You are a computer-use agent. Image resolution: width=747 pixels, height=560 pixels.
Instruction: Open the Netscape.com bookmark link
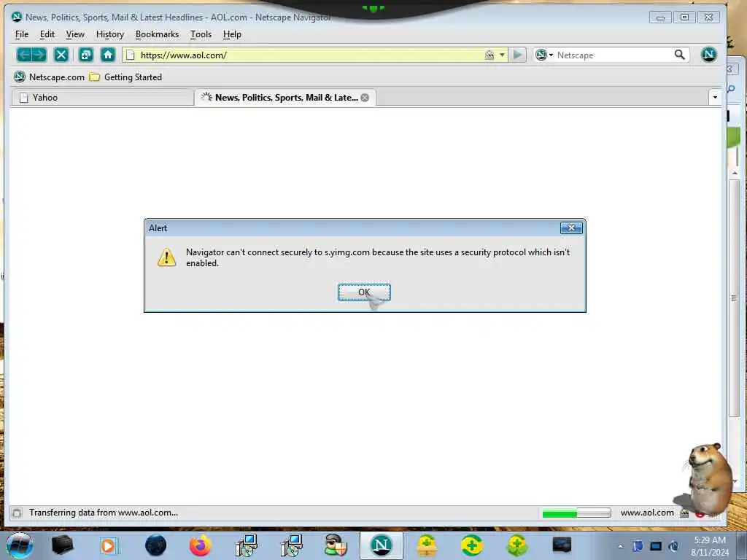(49, 77)
